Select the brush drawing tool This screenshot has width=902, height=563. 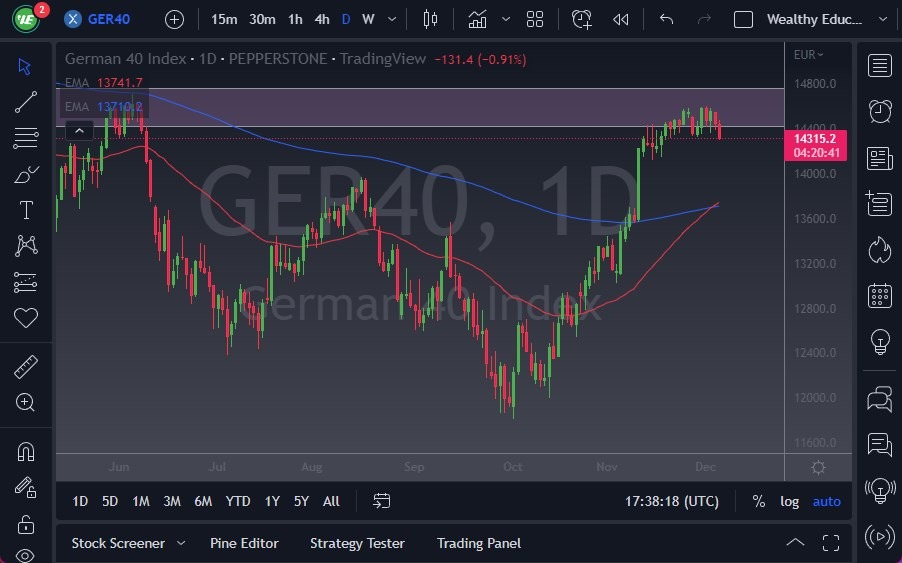point(25,174)
